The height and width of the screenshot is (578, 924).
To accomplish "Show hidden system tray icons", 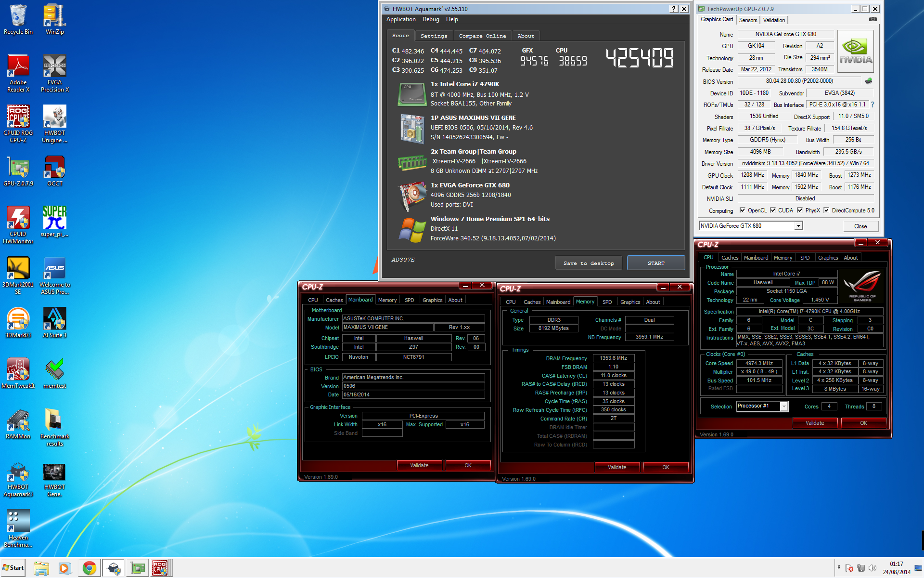I will coord(839,568).
